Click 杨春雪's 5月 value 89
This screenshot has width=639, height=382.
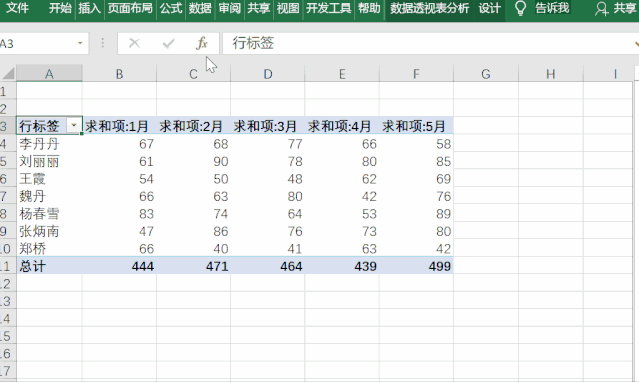(x=416, y=214)
